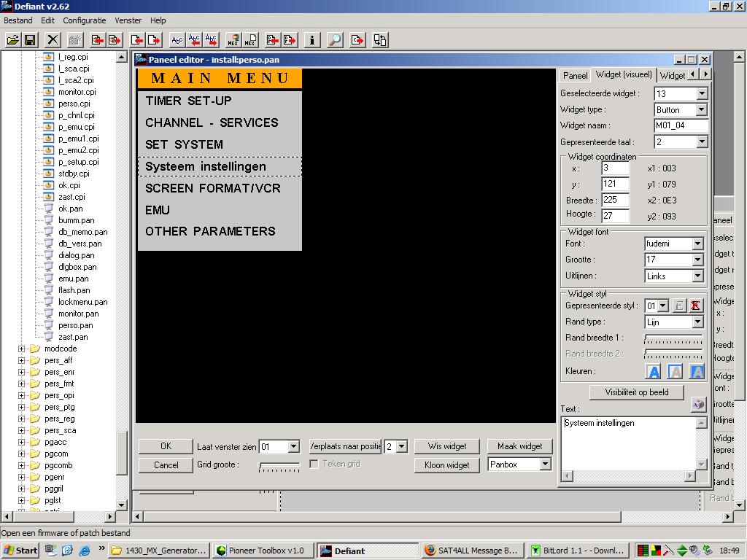Click the Grid grootte slider

(279, 466)
